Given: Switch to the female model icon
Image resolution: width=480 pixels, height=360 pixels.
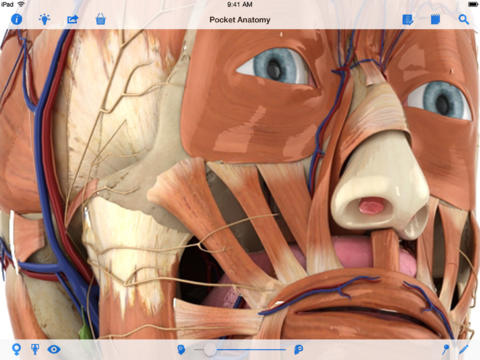Looking at the screenshot, I should pyautogui.click(x=16, y=349).
